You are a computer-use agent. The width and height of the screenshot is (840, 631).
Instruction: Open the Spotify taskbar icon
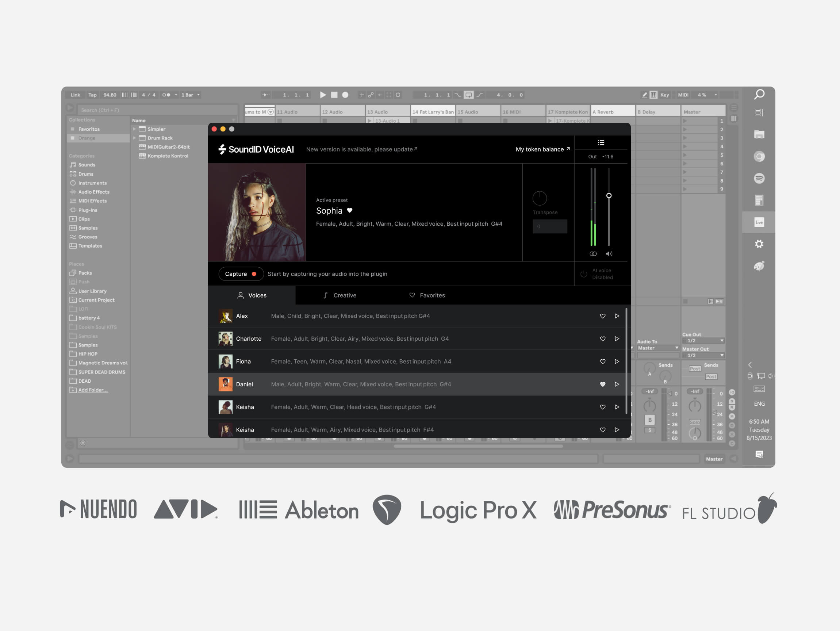point(759,178)
